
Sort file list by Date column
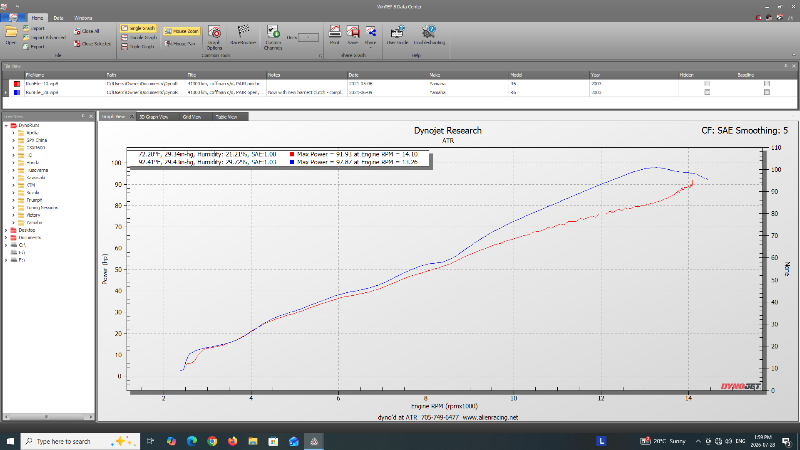point(387,75)
